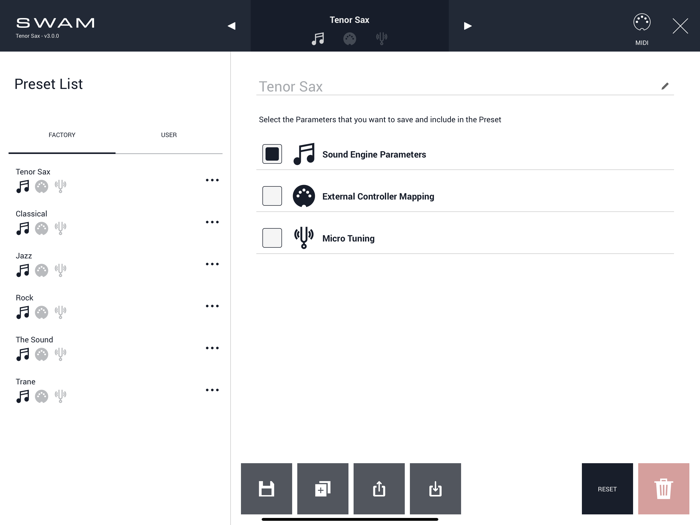Open options menu for Tenor Sax preset

(x=212, y=180)
